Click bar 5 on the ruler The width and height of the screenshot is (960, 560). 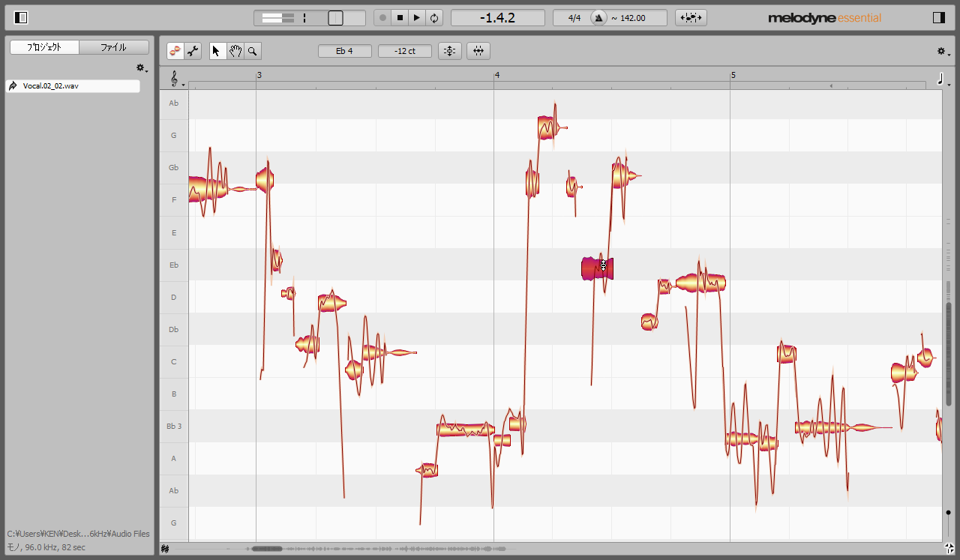point(733,75)
